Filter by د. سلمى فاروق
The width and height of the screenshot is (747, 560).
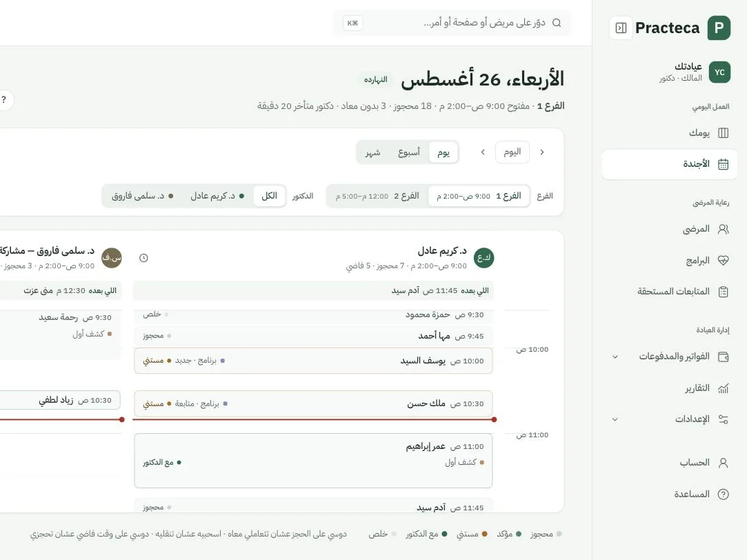[x=143, y=196]
